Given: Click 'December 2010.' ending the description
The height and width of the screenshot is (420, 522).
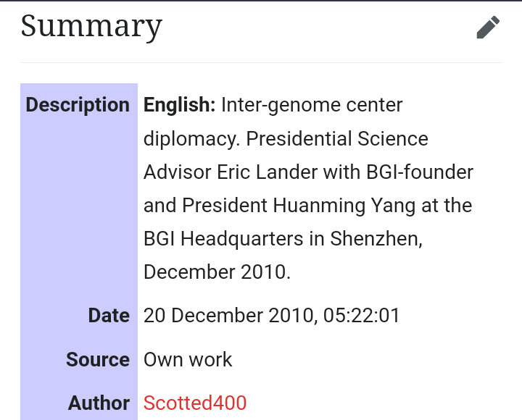Looking at the screenshot, I should [x=217, y=272].
